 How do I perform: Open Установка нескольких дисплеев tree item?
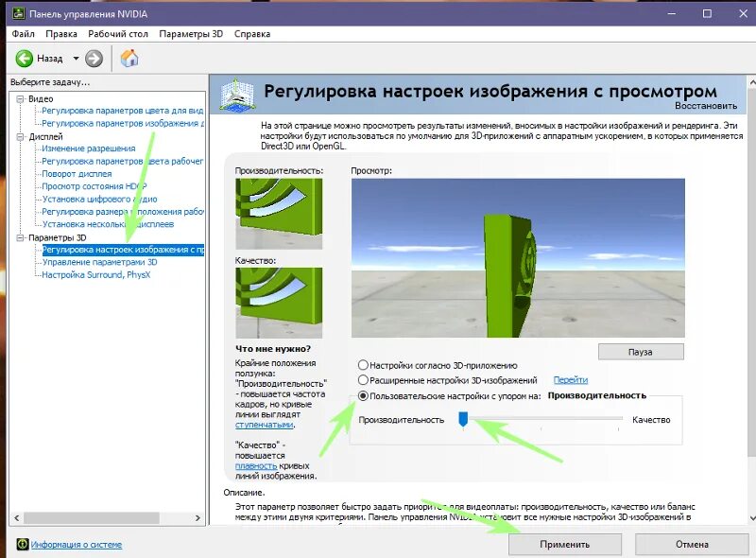pyautogui.click(x=108, y=224)
